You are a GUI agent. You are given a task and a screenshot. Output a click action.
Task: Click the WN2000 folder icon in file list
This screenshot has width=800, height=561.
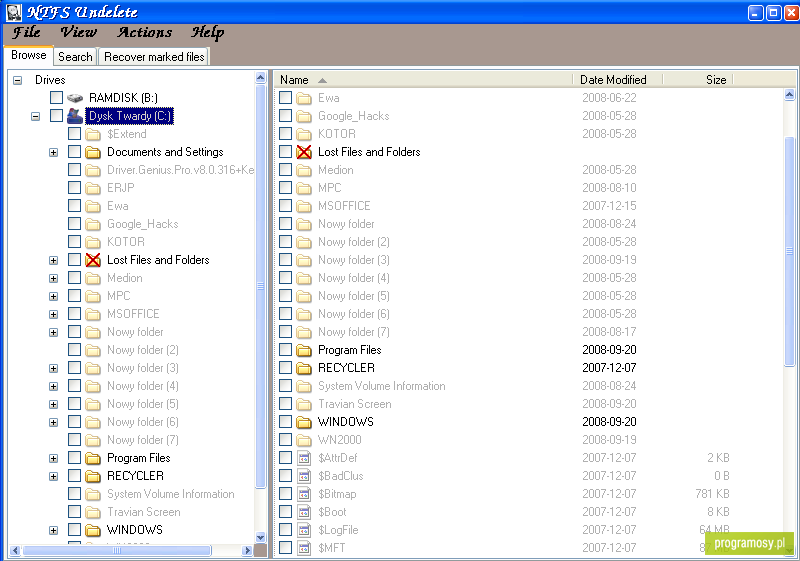coord(304,440)
